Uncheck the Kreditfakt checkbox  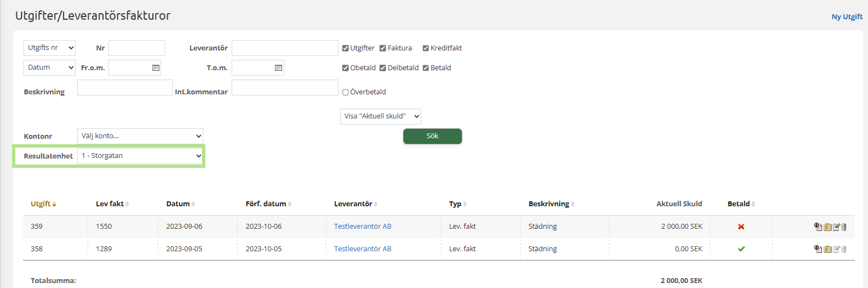(426, 48)
